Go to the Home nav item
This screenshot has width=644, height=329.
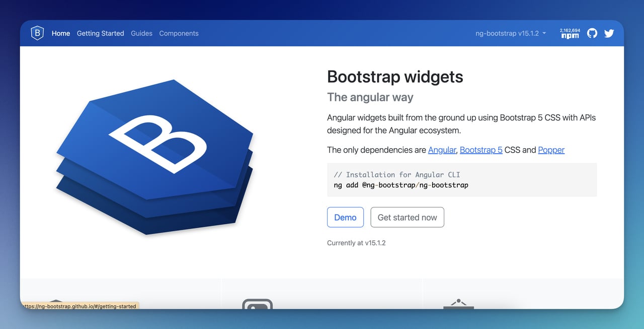coord(61,33)
